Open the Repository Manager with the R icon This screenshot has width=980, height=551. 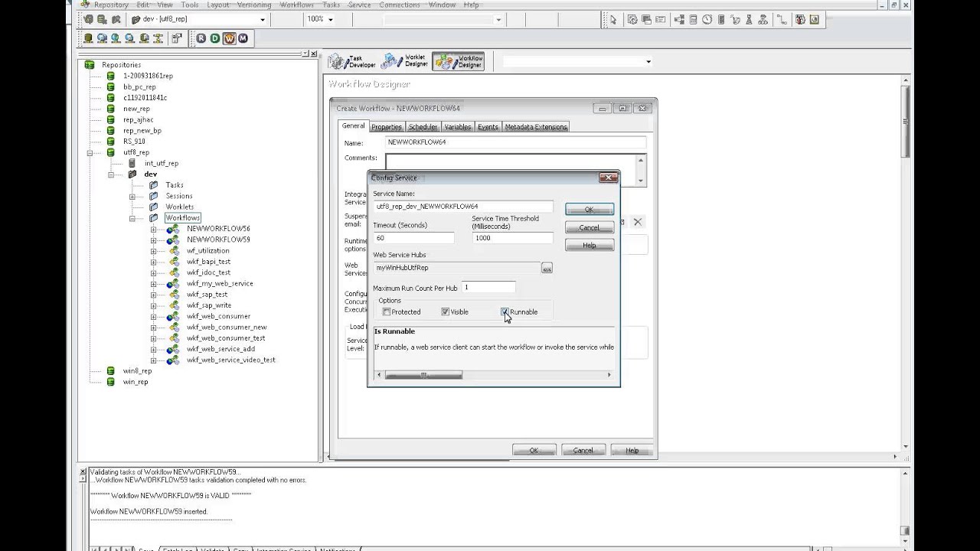201,38
